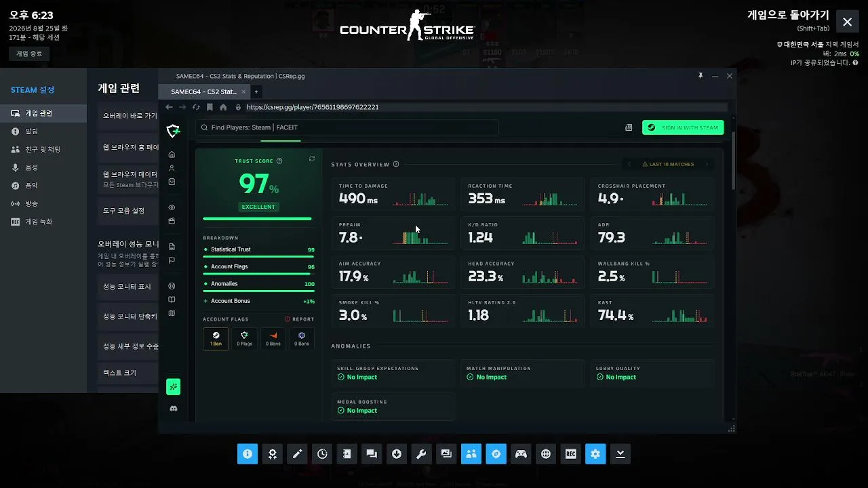Click the 게임 종료 button

(x=29, y=54)
